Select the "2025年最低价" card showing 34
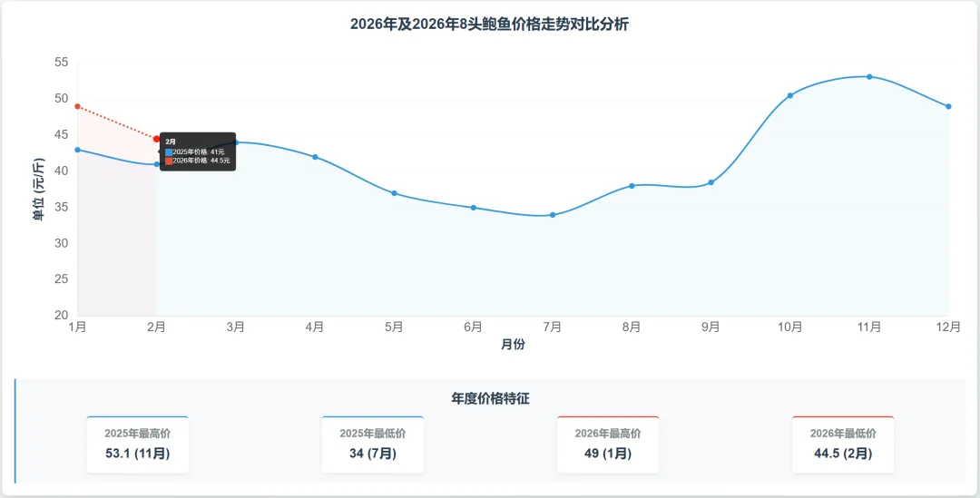980x498 pixels. [373, 444]
